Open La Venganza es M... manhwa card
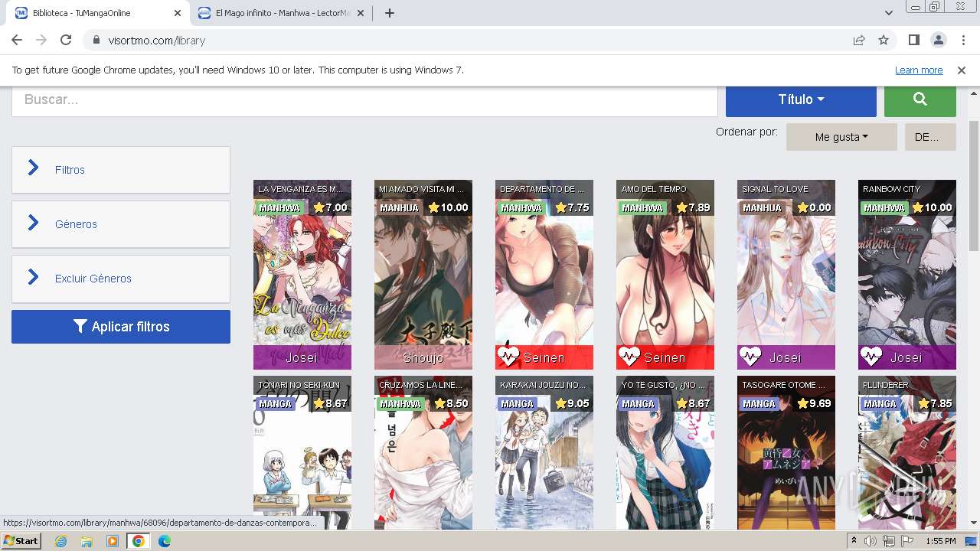980x551 pixels. click(x=302, y=275)
